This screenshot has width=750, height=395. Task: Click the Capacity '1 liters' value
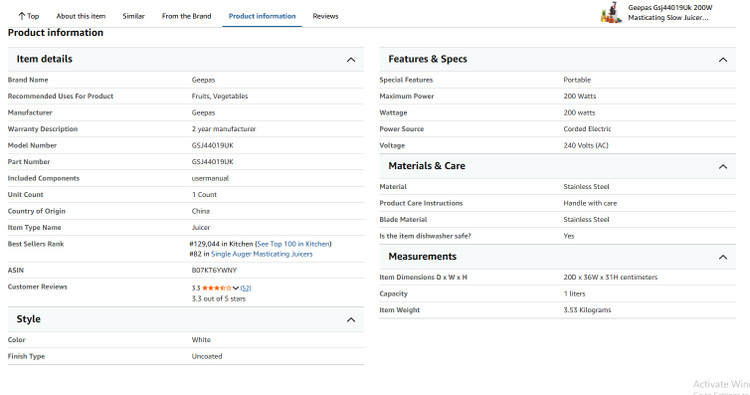tap(574, 294)
